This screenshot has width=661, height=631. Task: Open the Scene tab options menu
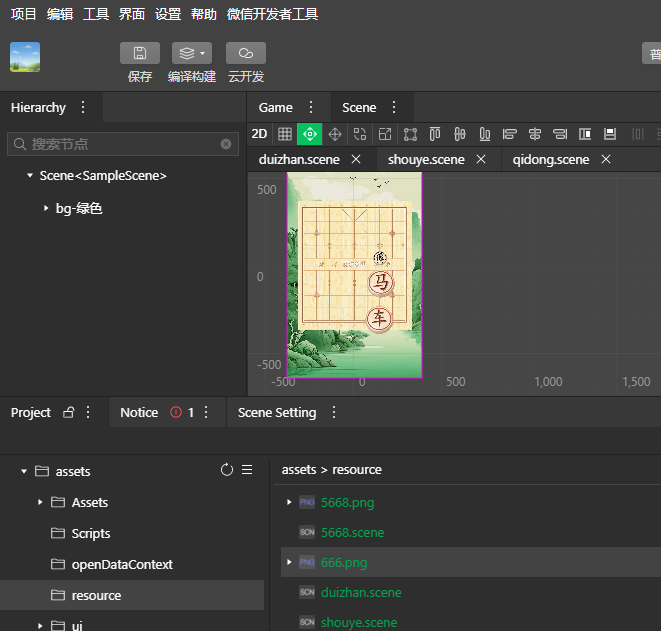394,107
